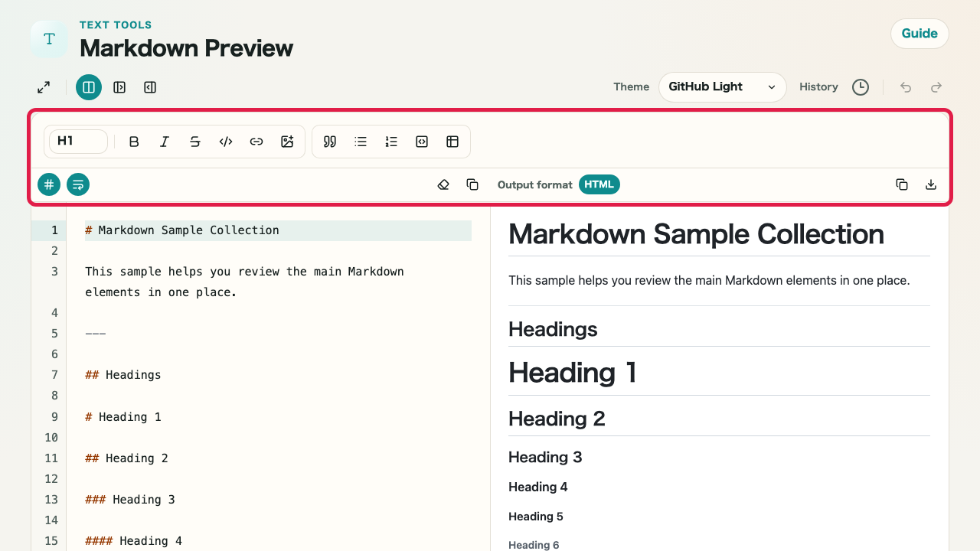
Task: Insert a bulleted list
Action: pos(361,142)
